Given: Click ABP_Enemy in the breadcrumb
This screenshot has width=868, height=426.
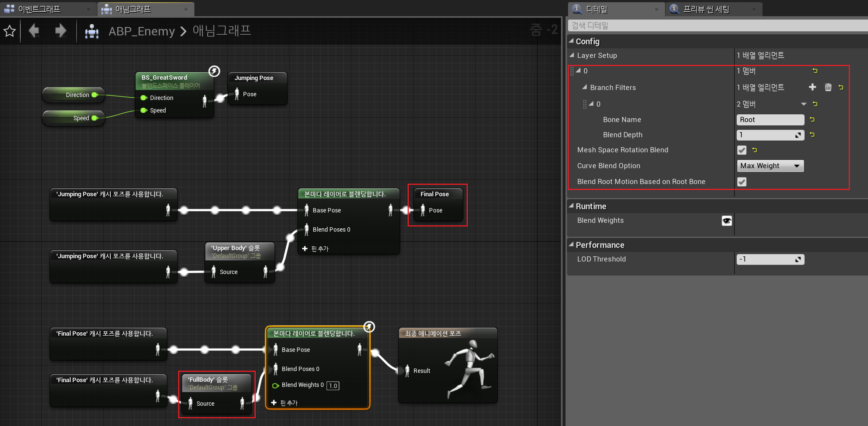Looking at the screenshot, I should (142, 31).
